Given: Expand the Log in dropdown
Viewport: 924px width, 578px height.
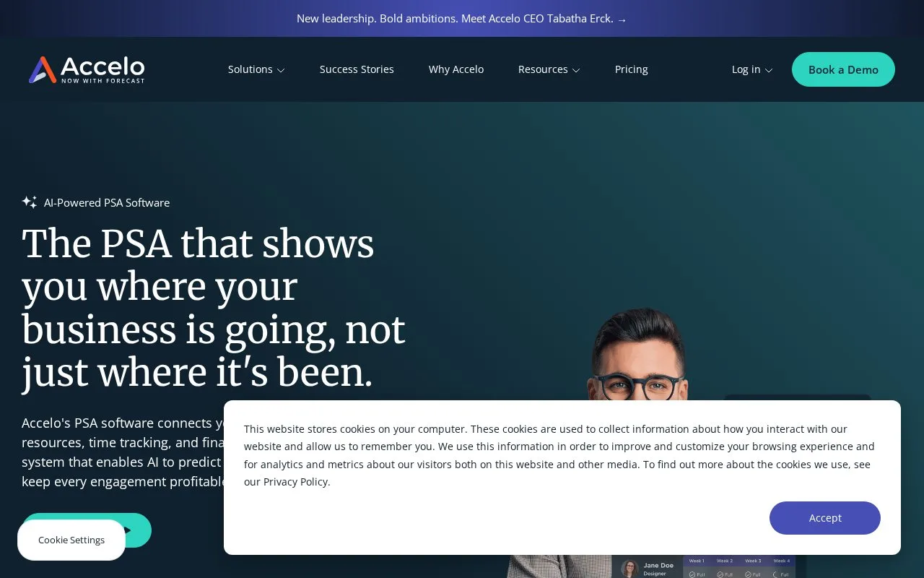Looking at the screenshot, I should click(x=752, y=69).
